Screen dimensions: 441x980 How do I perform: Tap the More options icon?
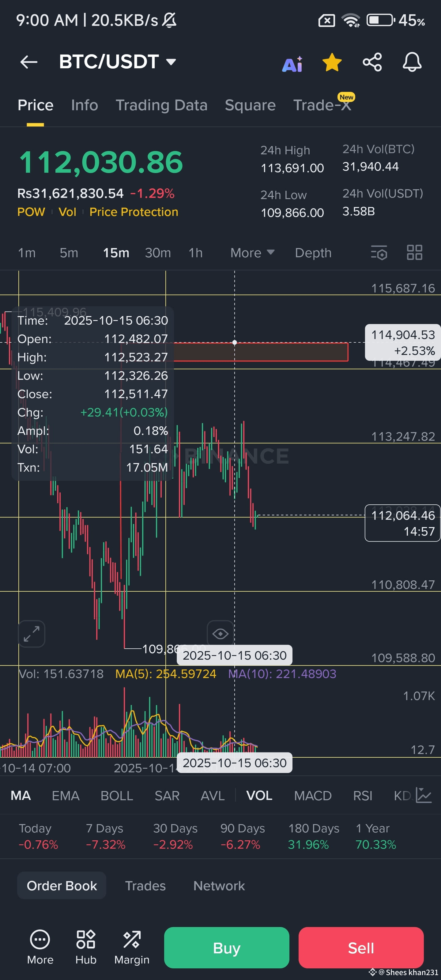40,948
